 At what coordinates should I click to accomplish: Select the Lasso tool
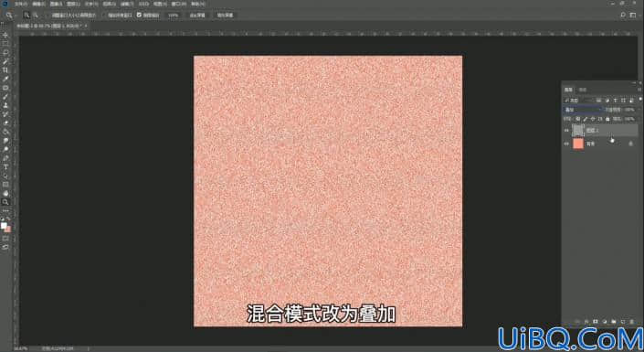(5, 53)
